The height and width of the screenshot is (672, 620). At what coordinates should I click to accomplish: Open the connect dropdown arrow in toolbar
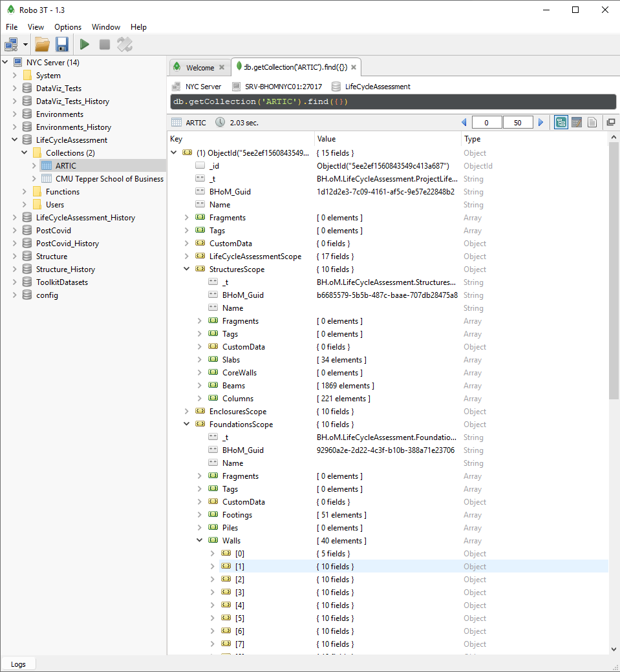coord(25,44)
